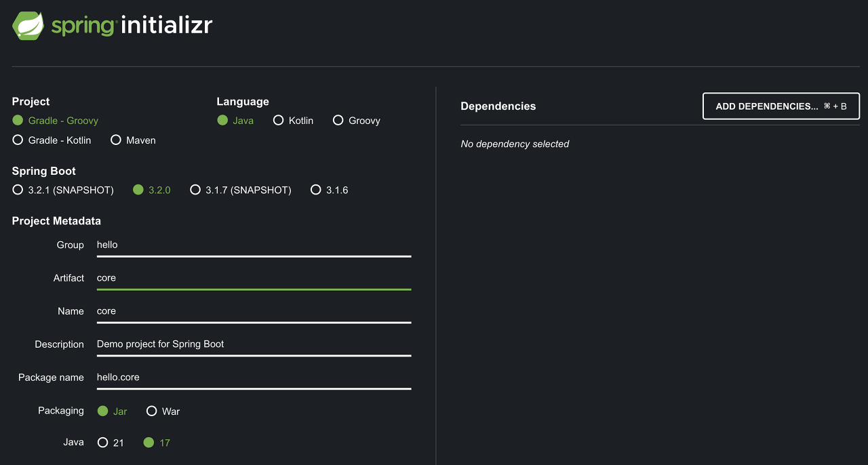
Task: Select Gradle - Kotlin project type
Action: point(52,140)
